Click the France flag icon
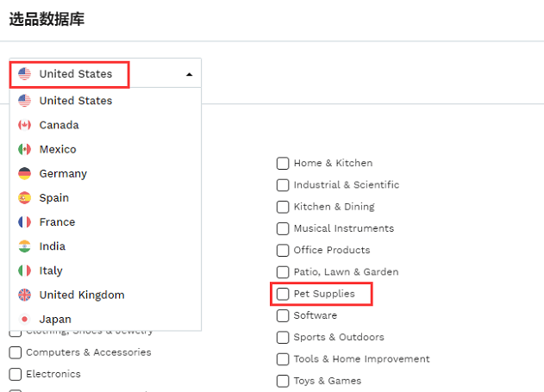 click(x=24, y=221)
